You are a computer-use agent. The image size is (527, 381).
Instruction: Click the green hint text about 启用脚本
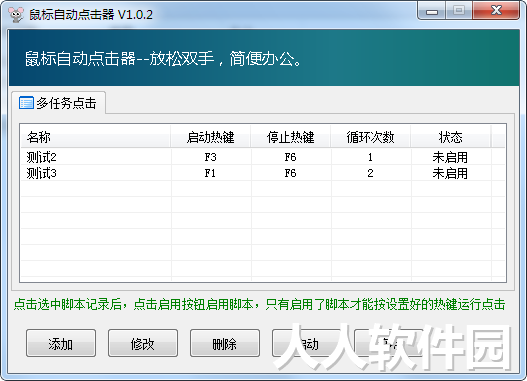[259, 304]
